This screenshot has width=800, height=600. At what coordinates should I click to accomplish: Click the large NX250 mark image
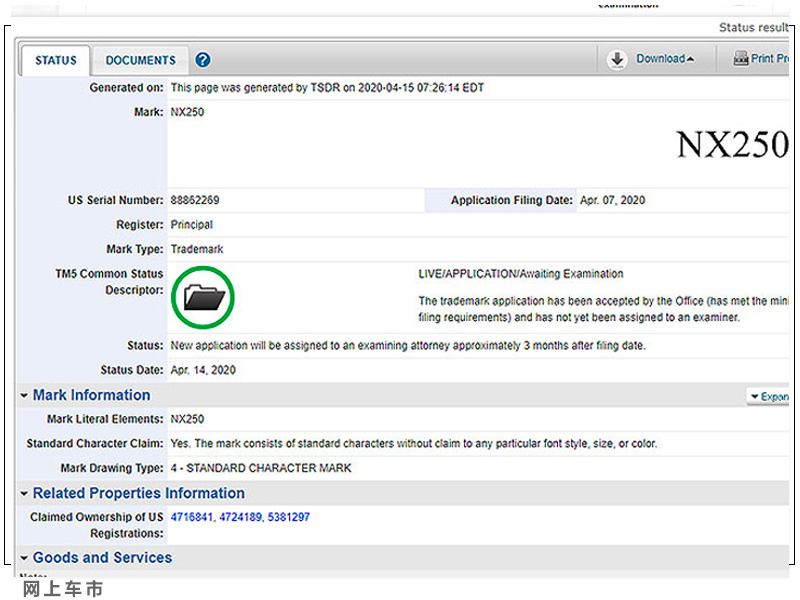pos(733,144)
